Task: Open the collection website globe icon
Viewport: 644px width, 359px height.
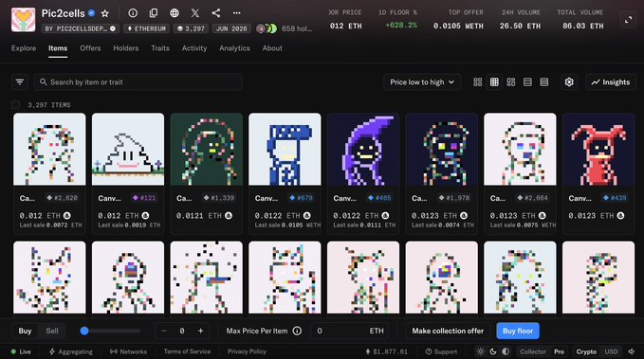Action: pos(175,13)
